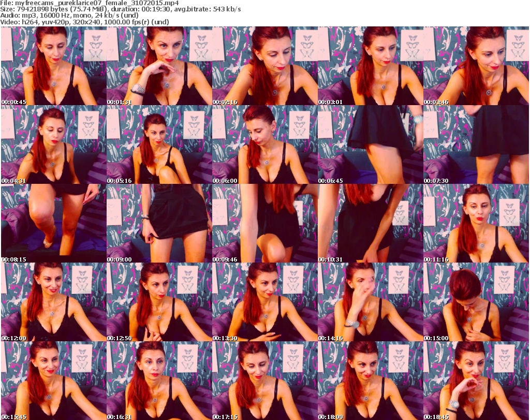Select the thumbnail stamped 00:07:30
This screenshot has height=420, width=530.
476,144
